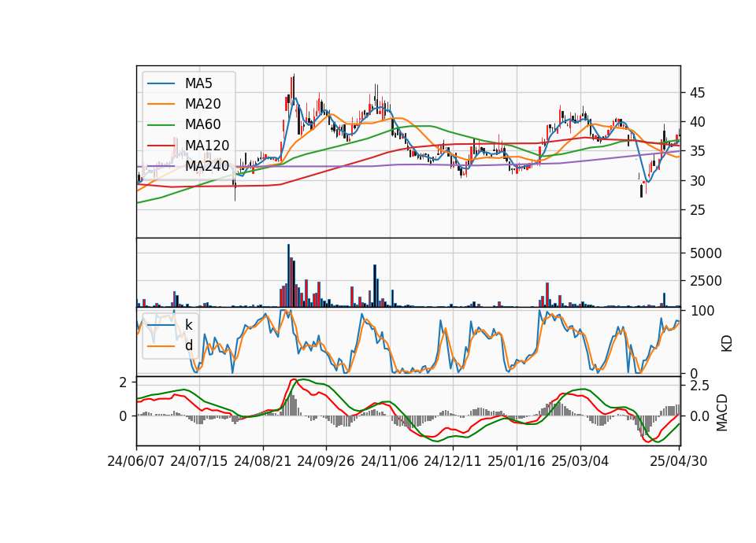756x543 pixels.
Task: Click the lowest candlestick in April 2025
Action: point(641,190)
